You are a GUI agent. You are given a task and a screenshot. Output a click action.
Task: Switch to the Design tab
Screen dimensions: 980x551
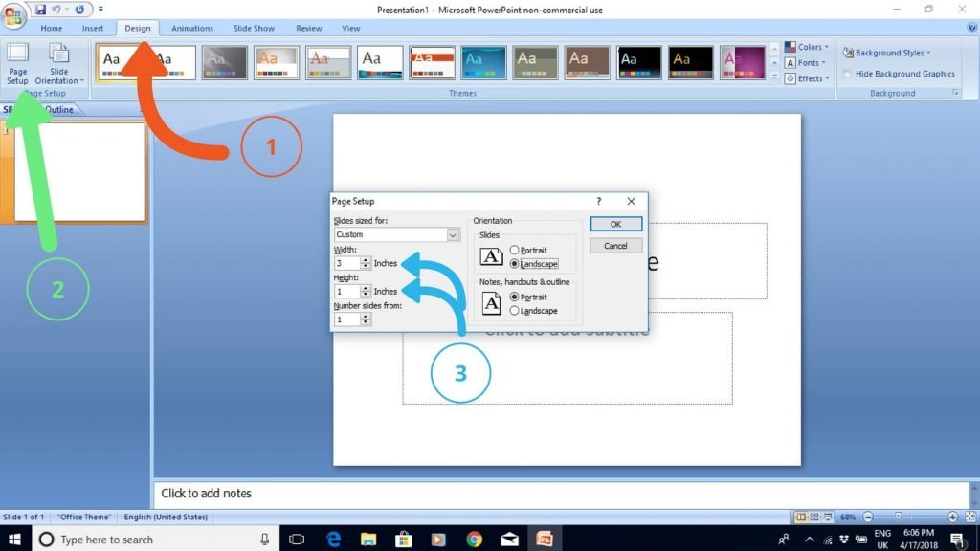(x=138, y=28)
